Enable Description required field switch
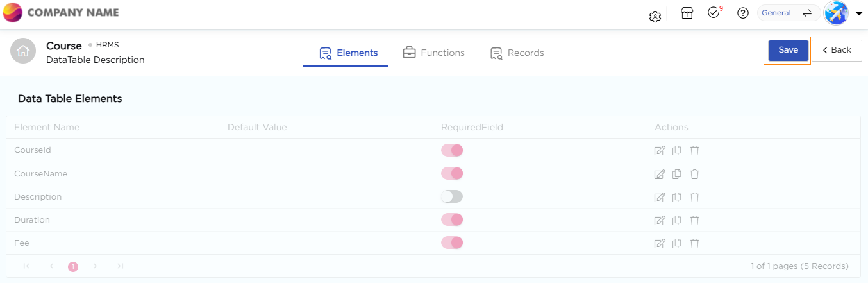Image resolution: width=868 pixels, height=283 pixels. (452, 196)
